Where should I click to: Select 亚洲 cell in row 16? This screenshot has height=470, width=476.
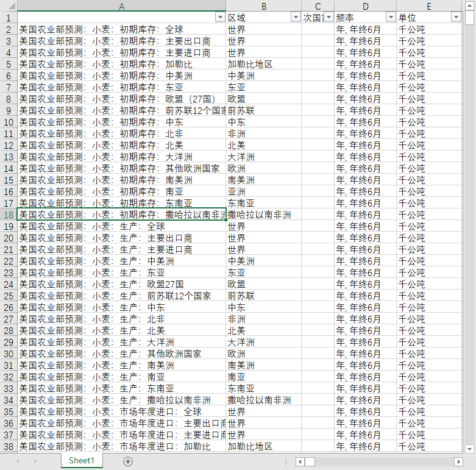tap(264, 191)
